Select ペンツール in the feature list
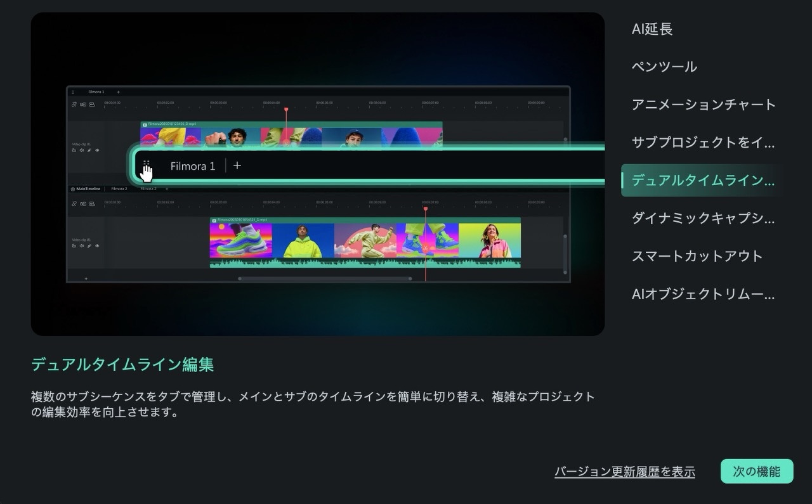 click(664, 67)
